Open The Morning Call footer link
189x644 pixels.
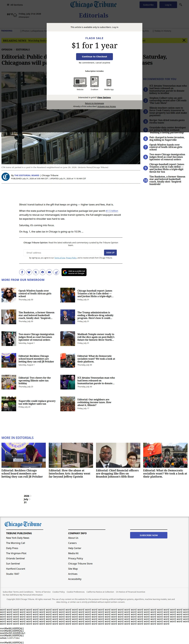click(x=15, y=543)
